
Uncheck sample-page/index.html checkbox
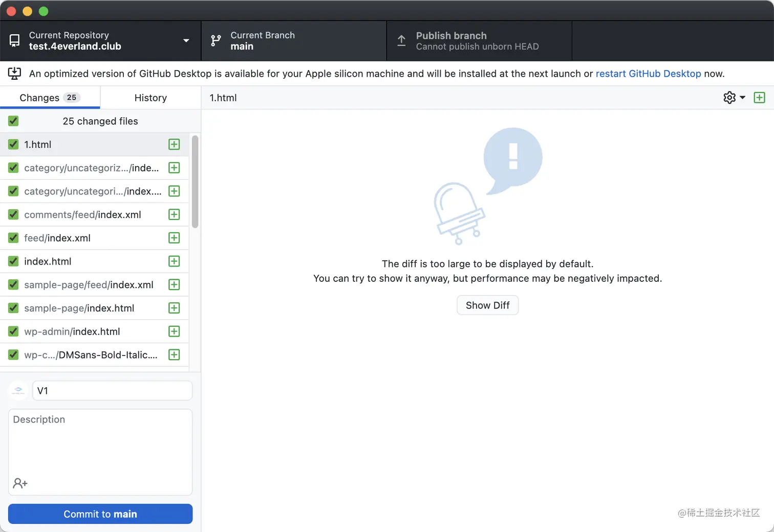coord(13,308)
